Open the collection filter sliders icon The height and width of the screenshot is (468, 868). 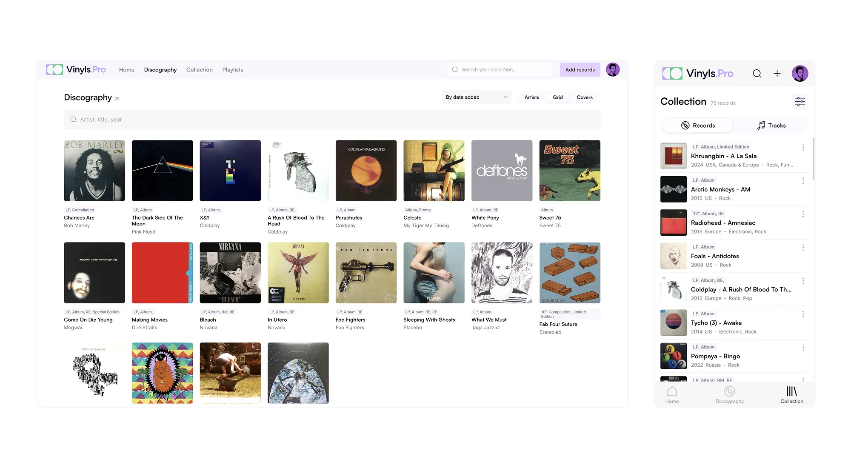pos(800,102)
